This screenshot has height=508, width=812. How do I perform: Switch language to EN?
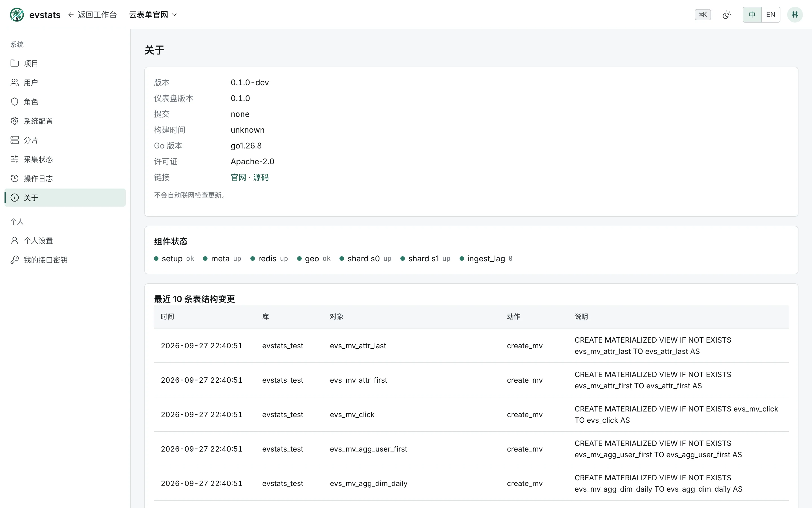(771, 14)
